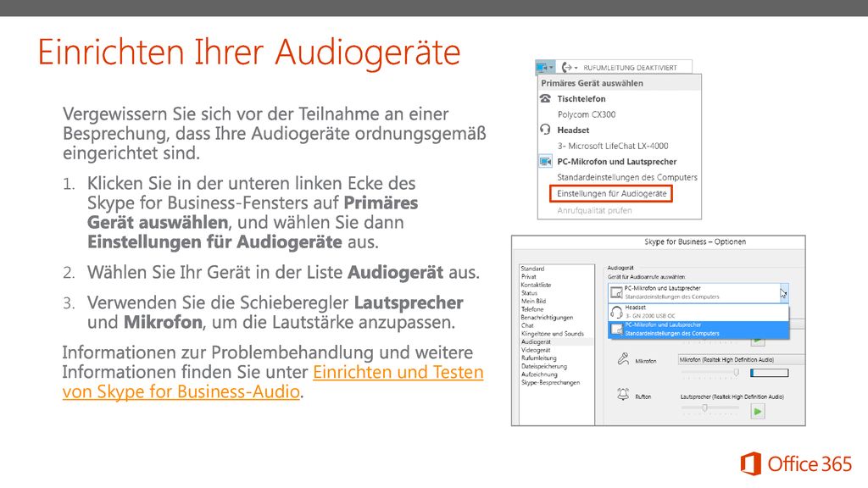Go to Dateispeicherung options
This screenshot has height=488, width=868.
click(x=543, y=366)
